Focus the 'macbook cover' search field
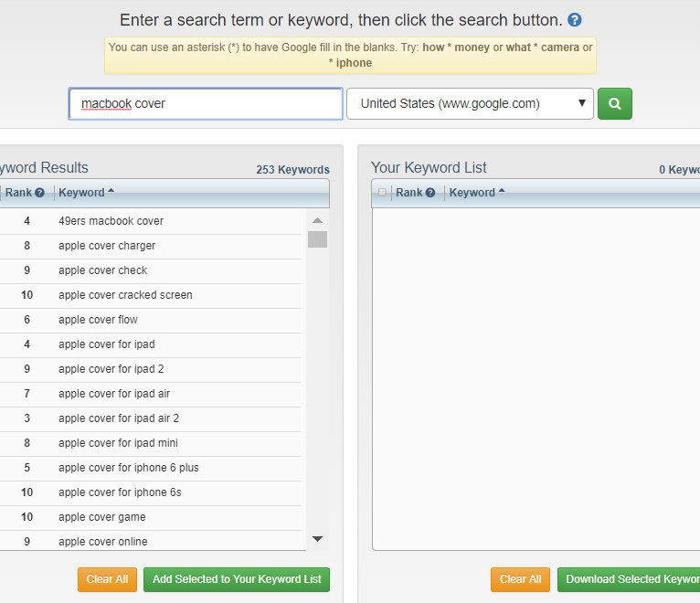The height and width of the screenshot is (603, 700). coord(206,104)
